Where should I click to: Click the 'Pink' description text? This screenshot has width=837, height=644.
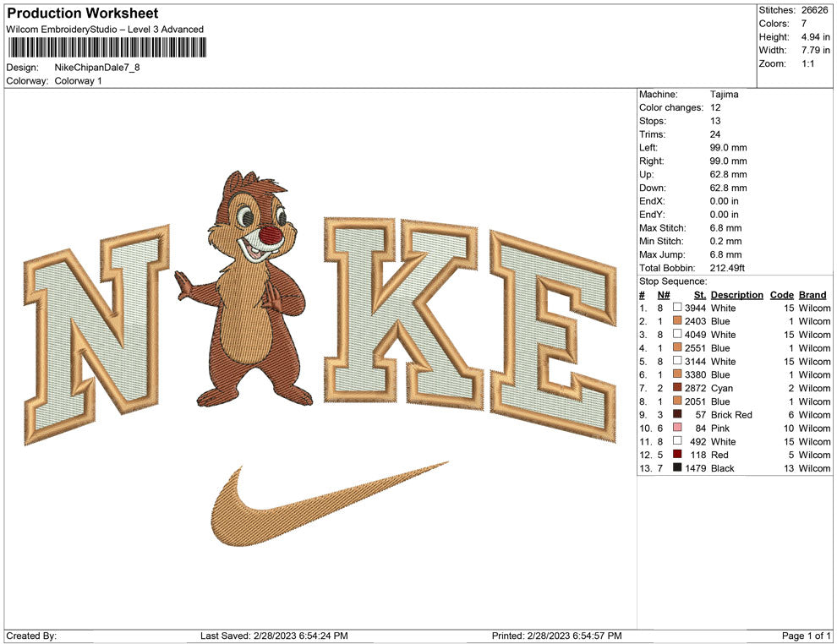click(x=720, y=428)
